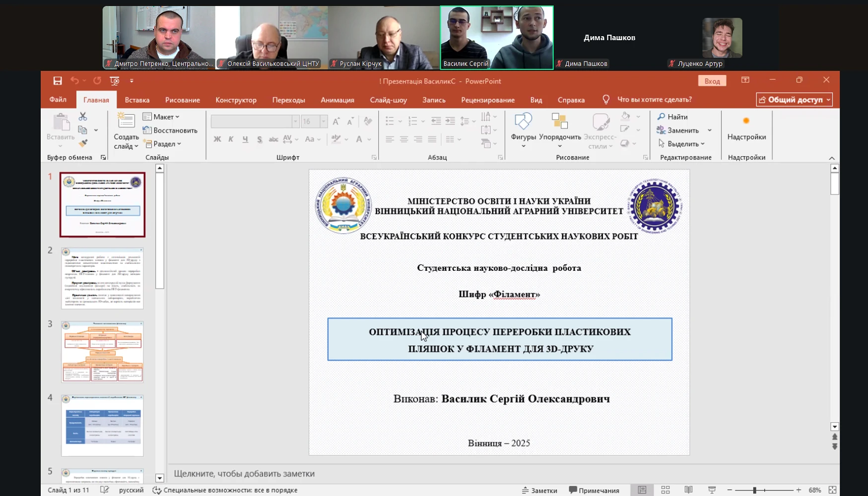Screen dimensions: 868x496
Task: Click the Cut scissors icon
Action: (x=83, y=116)
